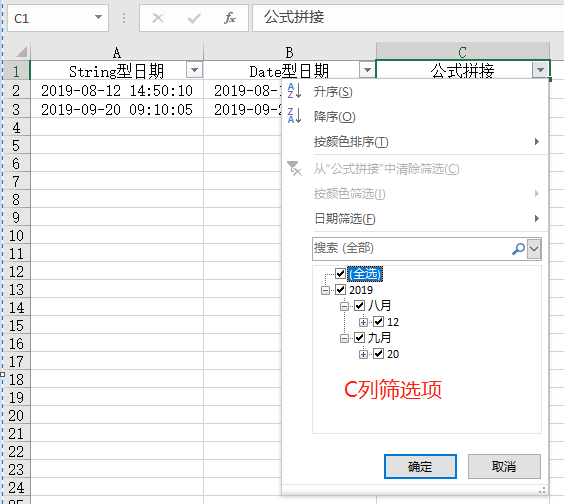This screenshot has height=504, width=564.
Task: Click the ascending sort A-Z icon
Action: tap(294, 91)
